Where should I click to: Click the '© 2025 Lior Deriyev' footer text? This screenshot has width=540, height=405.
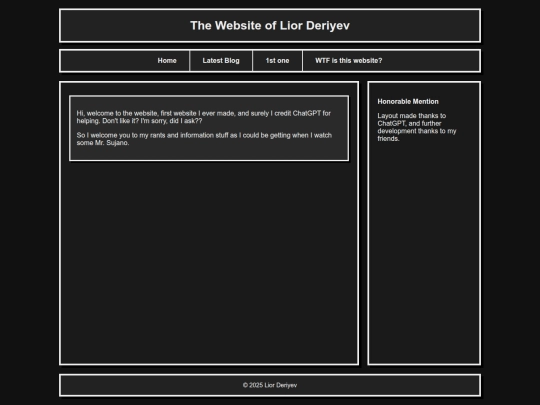(270, 385)
